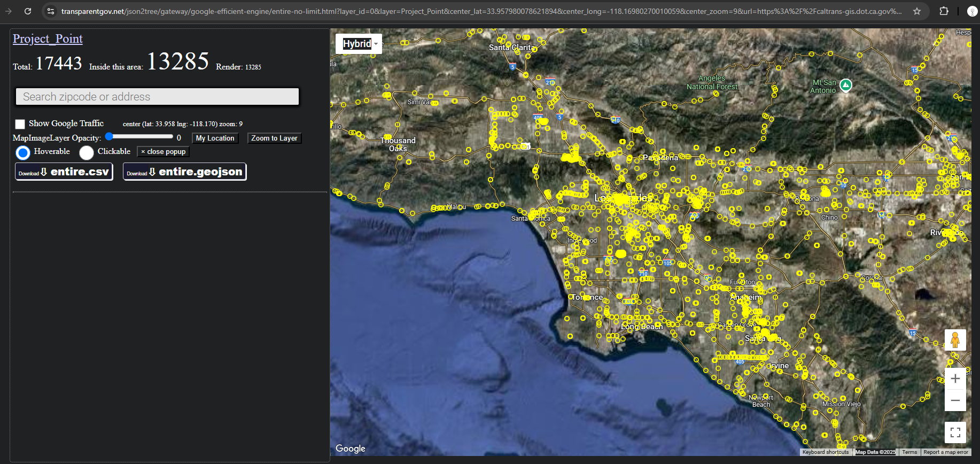Open the browser extensions puzzle icon
This screenshot has height=464, width=980.
(944, 11)
